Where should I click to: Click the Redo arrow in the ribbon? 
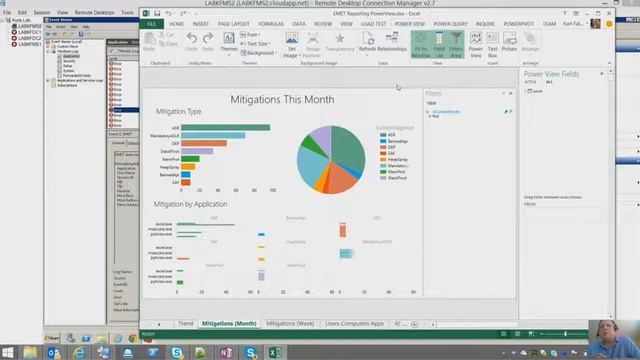point(208,38)
